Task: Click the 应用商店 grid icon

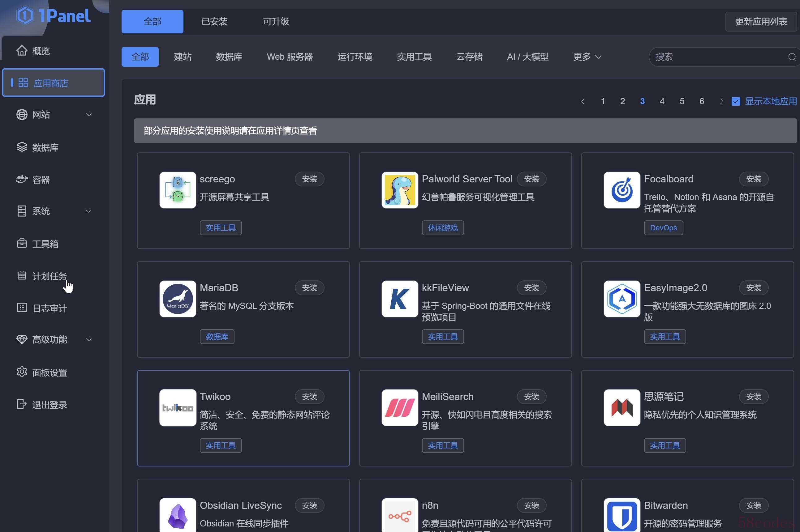Action: 23,83
